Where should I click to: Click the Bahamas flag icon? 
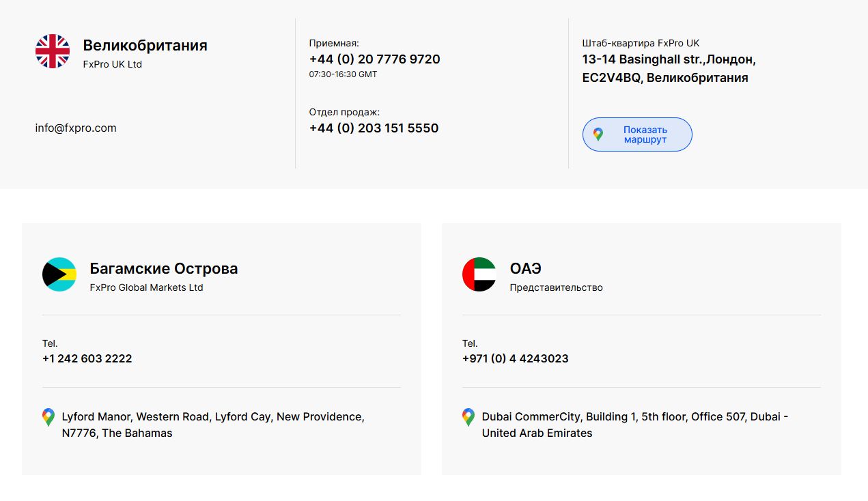(59, 274)
